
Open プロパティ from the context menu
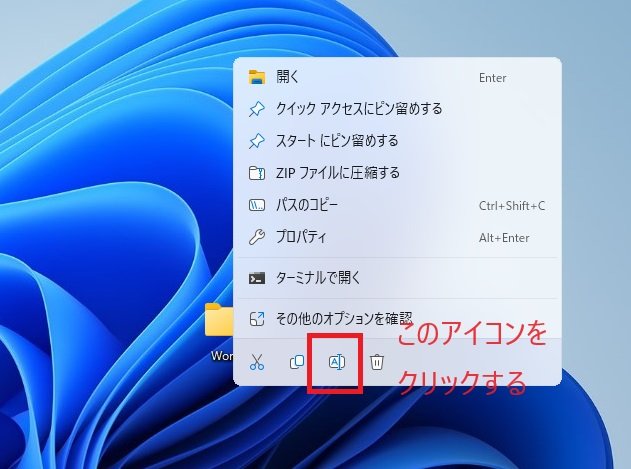click(397, 238)
